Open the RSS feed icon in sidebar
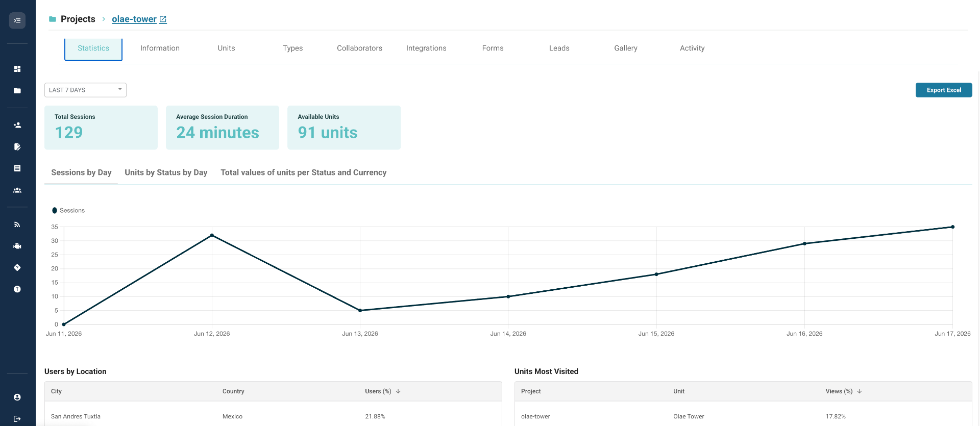The width and height of the screenshot is (980, 426). click(17, 224)
